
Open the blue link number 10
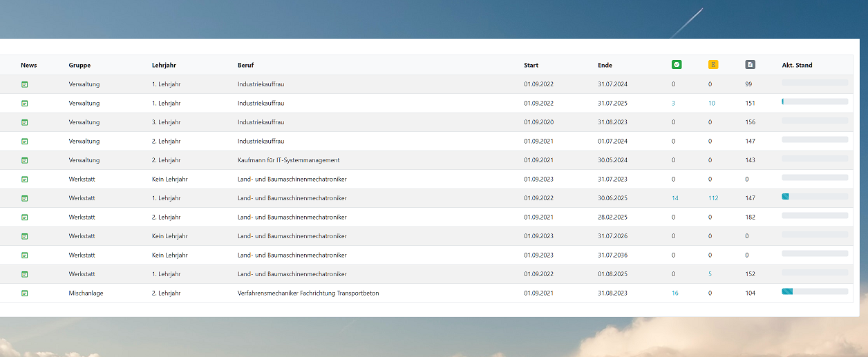pyautogui.click(x=712, y=103)
